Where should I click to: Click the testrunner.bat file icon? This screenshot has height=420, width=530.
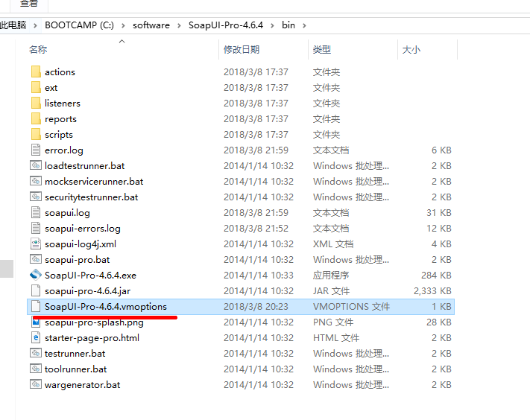click(x=36, y=353)
